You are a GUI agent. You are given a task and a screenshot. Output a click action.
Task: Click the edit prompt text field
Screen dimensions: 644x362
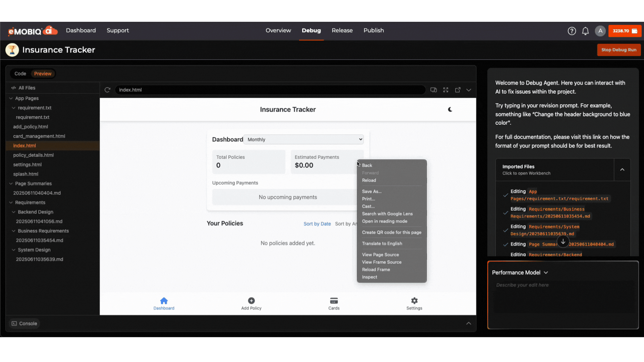point(563,295)
